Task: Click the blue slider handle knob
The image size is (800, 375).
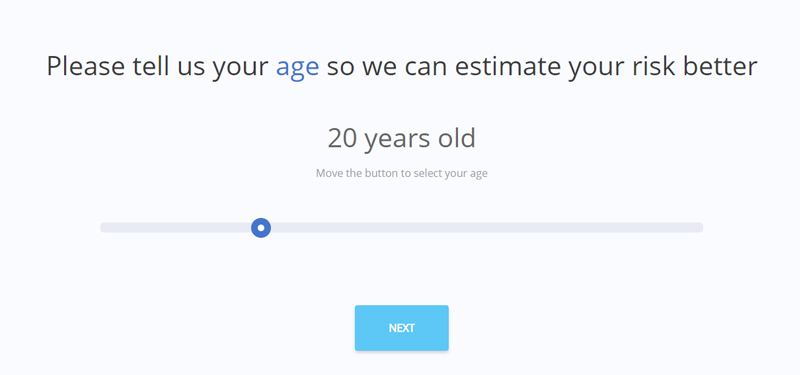Action: pos(261,228)
